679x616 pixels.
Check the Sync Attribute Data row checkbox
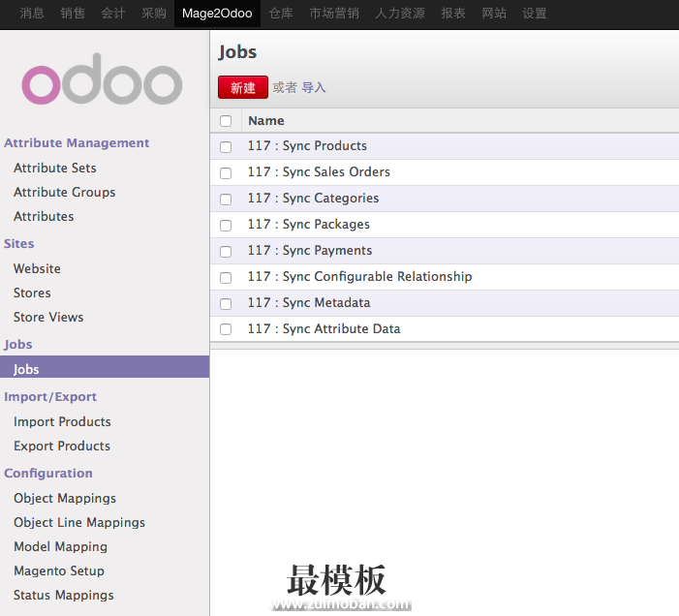click(226, 329)
